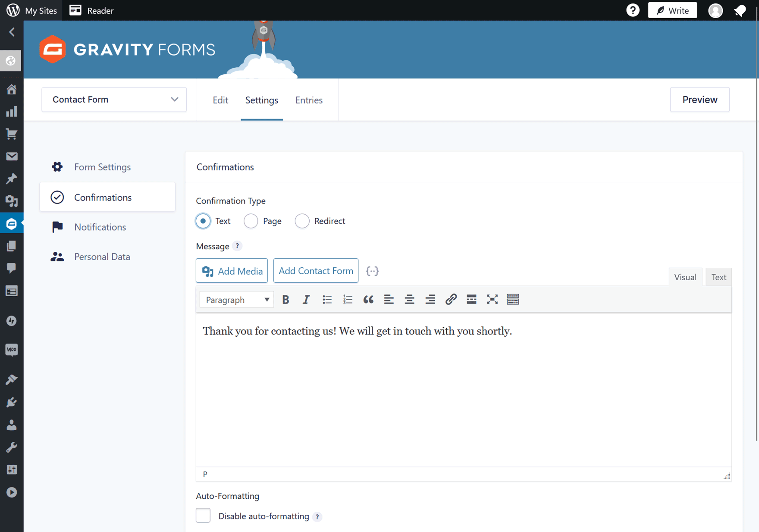
Task: Switch to the Edit tab
Action: [x=220, y=100]
